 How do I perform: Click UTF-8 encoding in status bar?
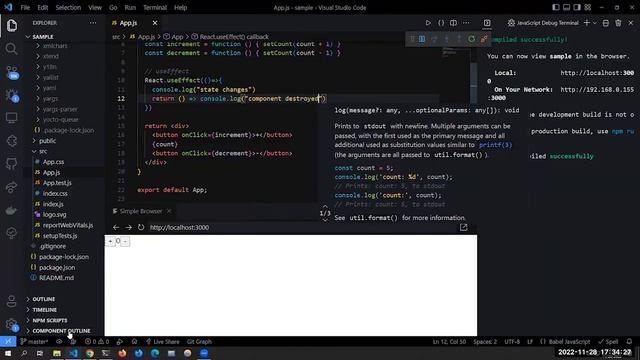click(512, 342)
